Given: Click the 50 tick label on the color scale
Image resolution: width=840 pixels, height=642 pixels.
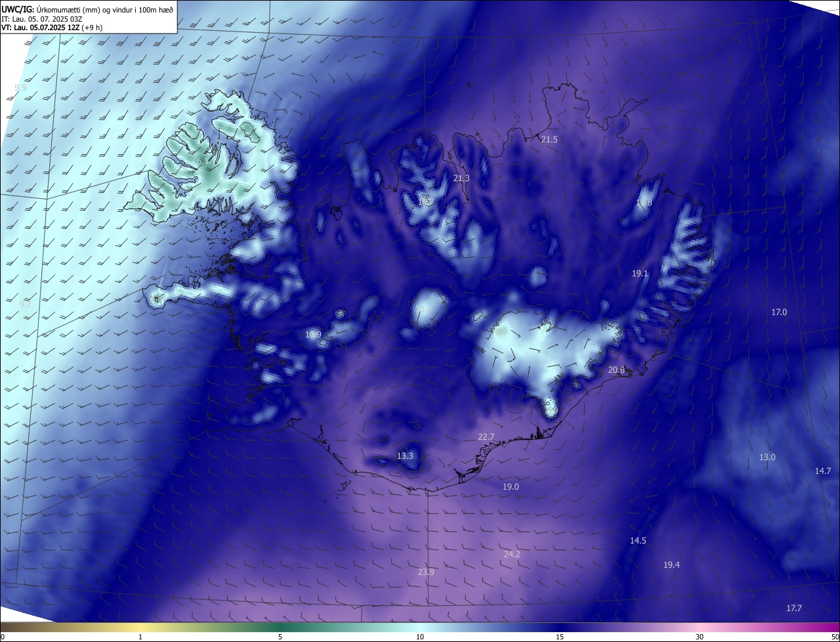Looking at the screenshot, I should pyautogui.click(x=835, y=637).
